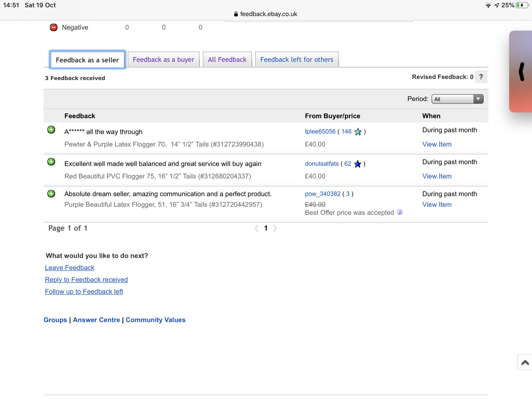Tap 'Best Offer price was accepted' text
Image resolution: width=532 pixels, height=399 pixels.
(349, 212)
